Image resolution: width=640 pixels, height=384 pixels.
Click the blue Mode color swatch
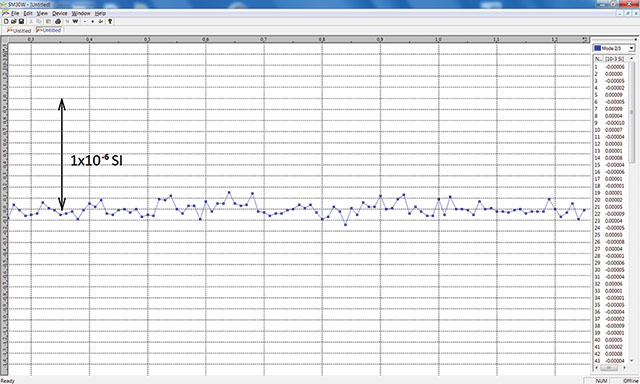tap(598, 49)
